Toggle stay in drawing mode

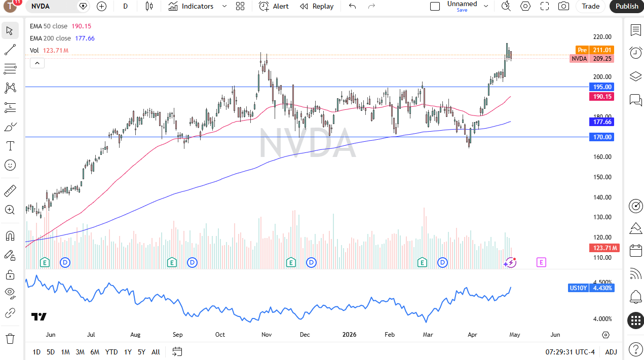tap(10, 255)
